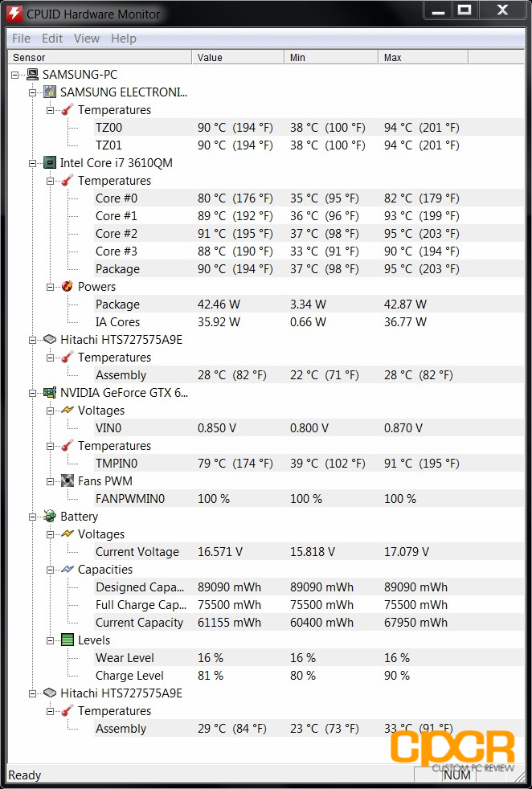Collapse the Battery tree node
The image size is (532, 789).
click(33, 517)
